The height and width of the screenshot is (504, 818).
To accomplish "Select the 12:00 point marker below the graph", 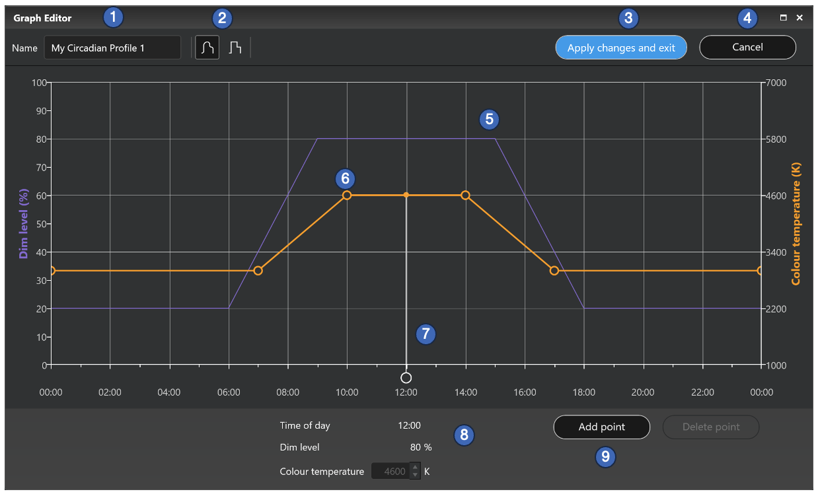I will 406,378.
